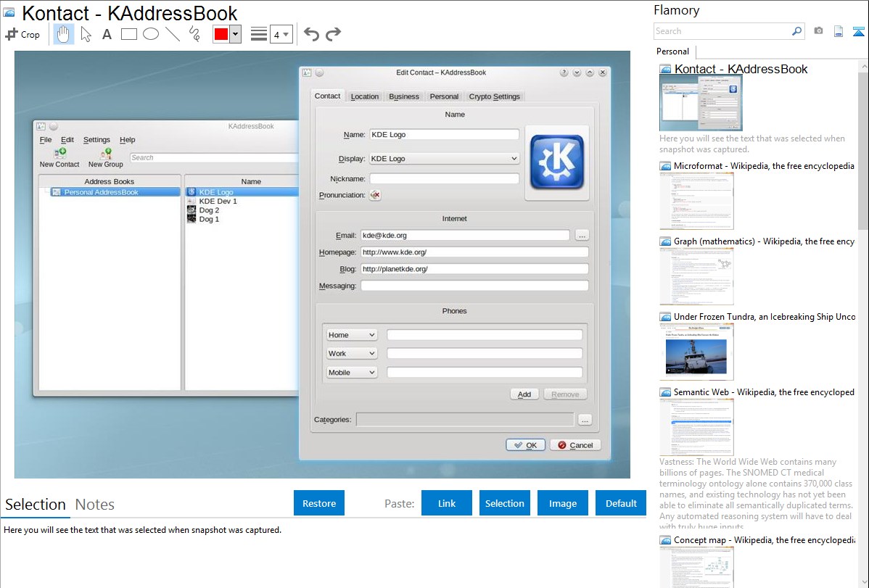Activate the hand pan tool

coord(63,34)
